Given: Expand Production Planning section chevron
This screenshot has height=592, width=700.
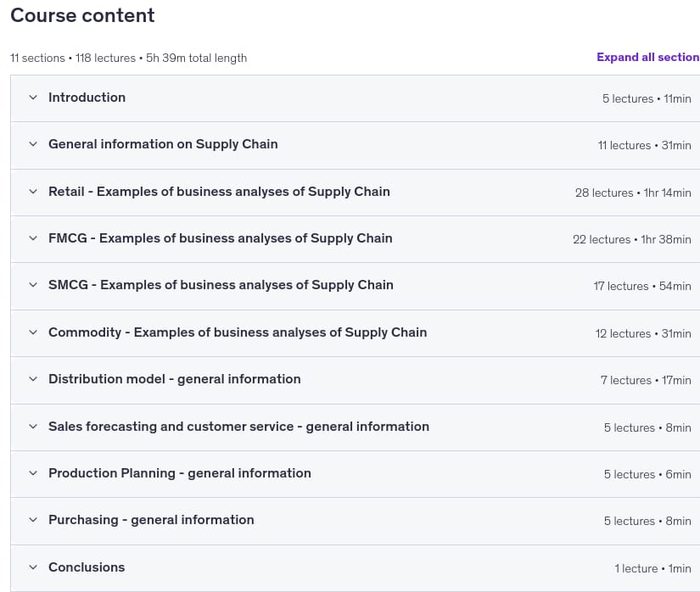Looking at the screenshot, I should [x=33, y=473].
